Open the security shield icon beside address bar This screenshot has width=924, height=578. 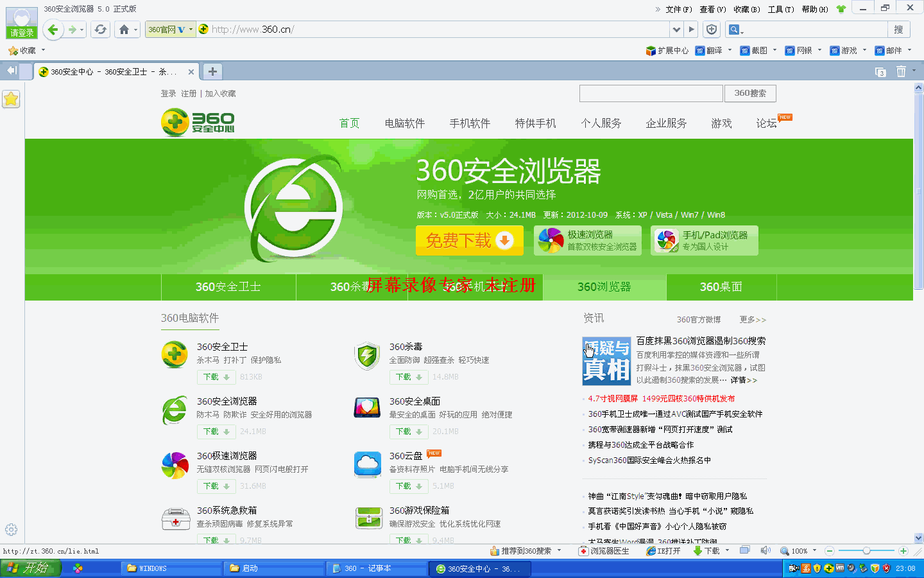(x=712, y=30)
